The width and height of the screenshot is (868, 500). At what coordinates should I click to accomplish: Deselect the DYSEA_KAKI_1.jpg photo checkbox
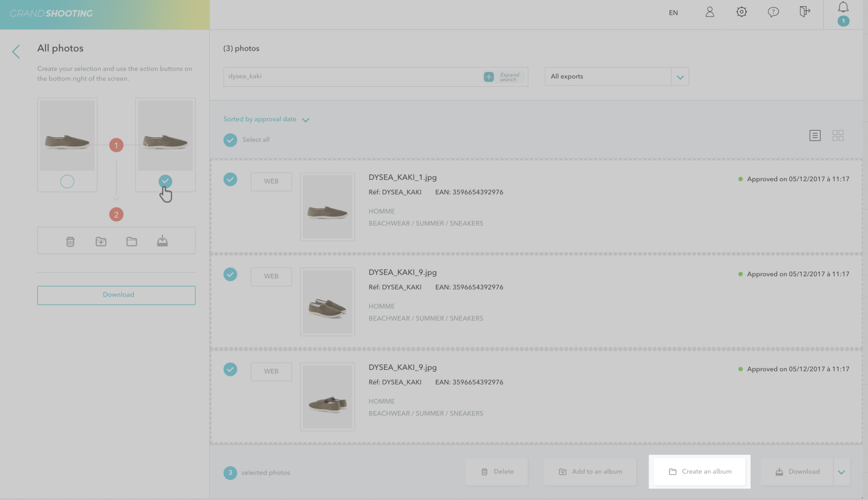click(x=230, y=179)
